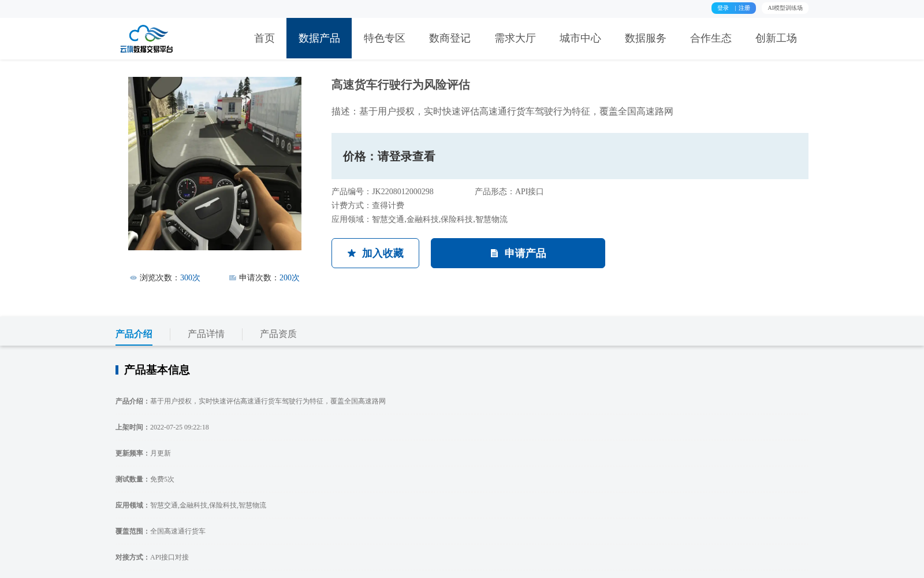Screen dimensions: 924x578
Task: Open 创新工场 menu item
Action: pos(776,38)
